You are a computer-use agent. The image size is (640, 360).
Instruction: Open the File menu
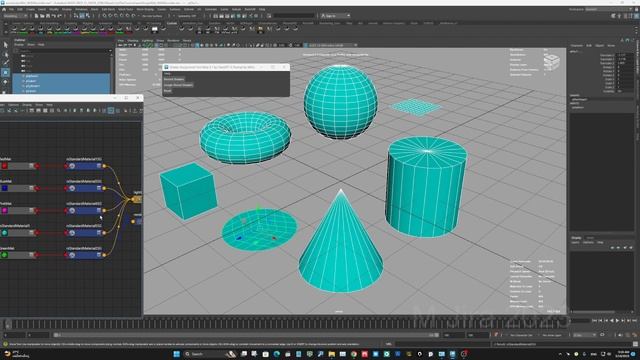coord(11,9)
